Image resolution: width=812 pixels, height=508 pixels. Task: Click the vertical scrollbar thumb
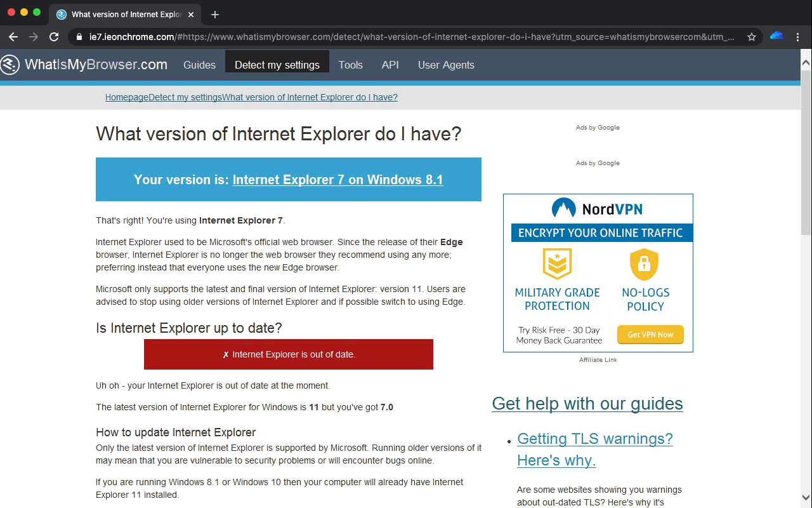coord(806,152)
